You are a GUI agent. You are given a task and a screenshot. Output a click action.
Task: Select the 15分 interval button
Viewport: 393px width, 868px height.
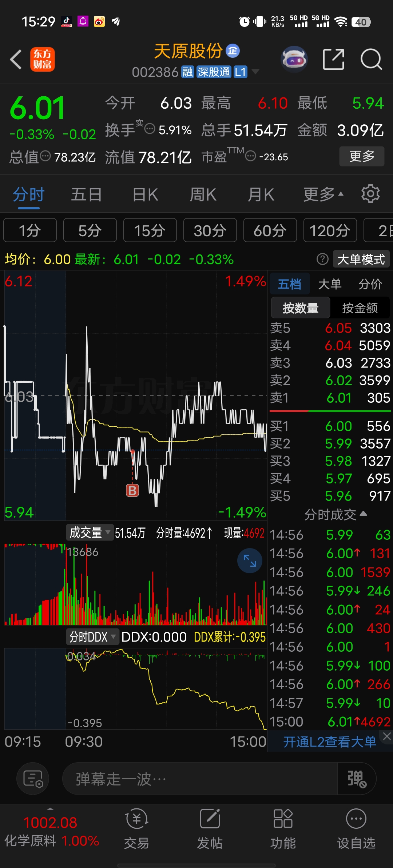[x=150, y=230]
